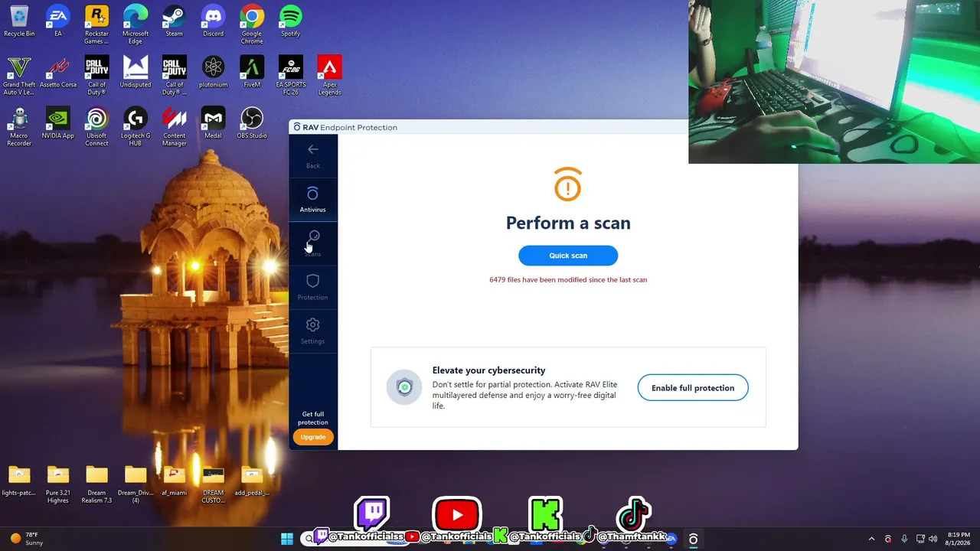Image resolution: width=980 pixels, height=551 pixels.
Task: Start a Quick scan
Action: (568, 256)
